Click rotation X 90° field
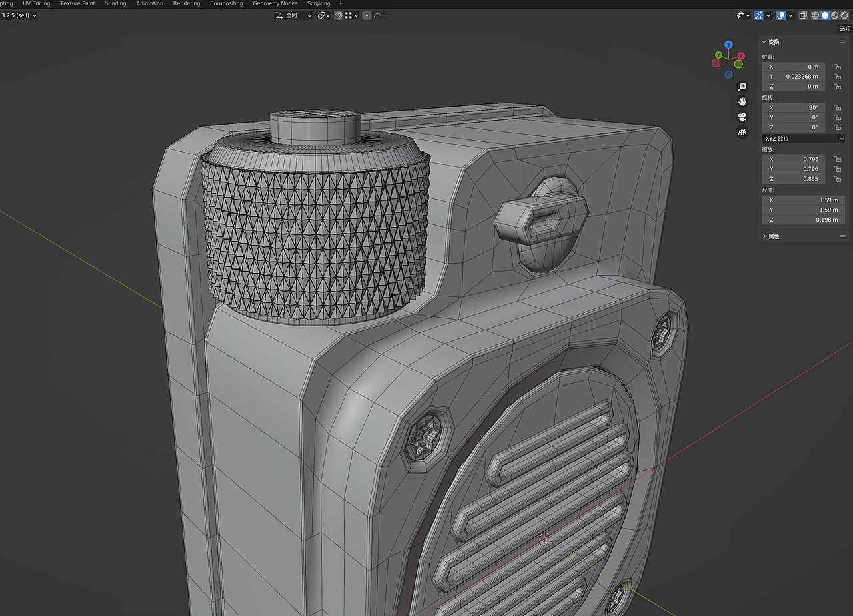This screenshot has width=853, height=616. point(794,107)
